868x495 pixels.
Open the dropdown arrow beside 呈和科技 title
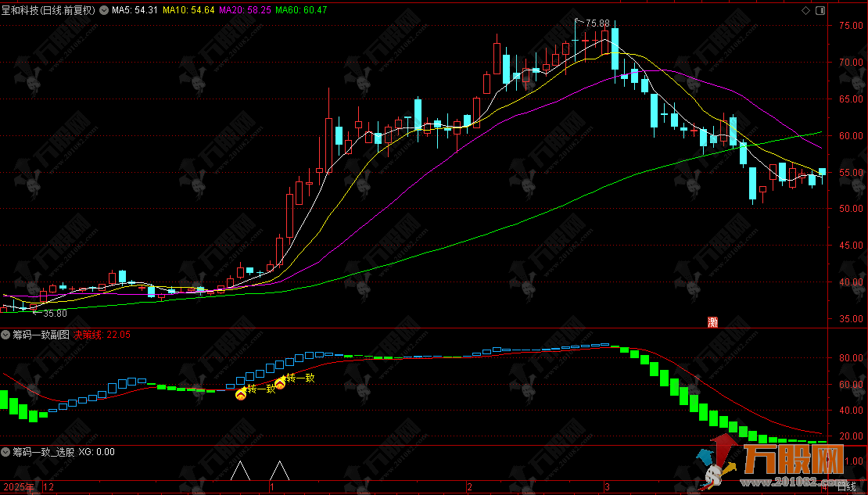coord(104,10)
